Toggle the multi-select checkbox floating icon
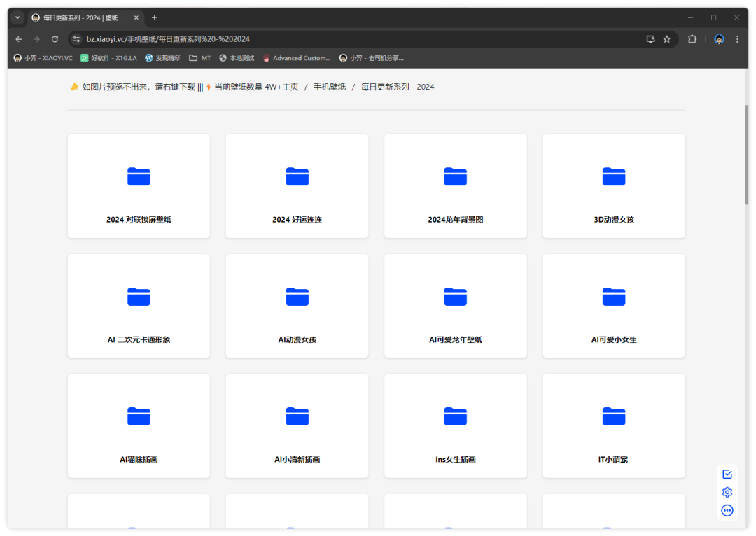Screen dimensions: 756x536 727,474
